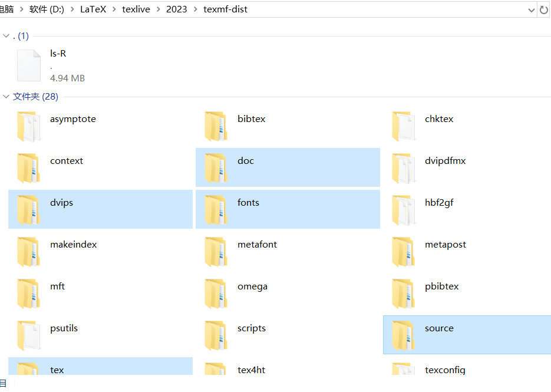Viewport: 551px width, 392px height.
Task: Navigate to LaTeX in the breadcrumb path
Action: click(x=93, y=10)
